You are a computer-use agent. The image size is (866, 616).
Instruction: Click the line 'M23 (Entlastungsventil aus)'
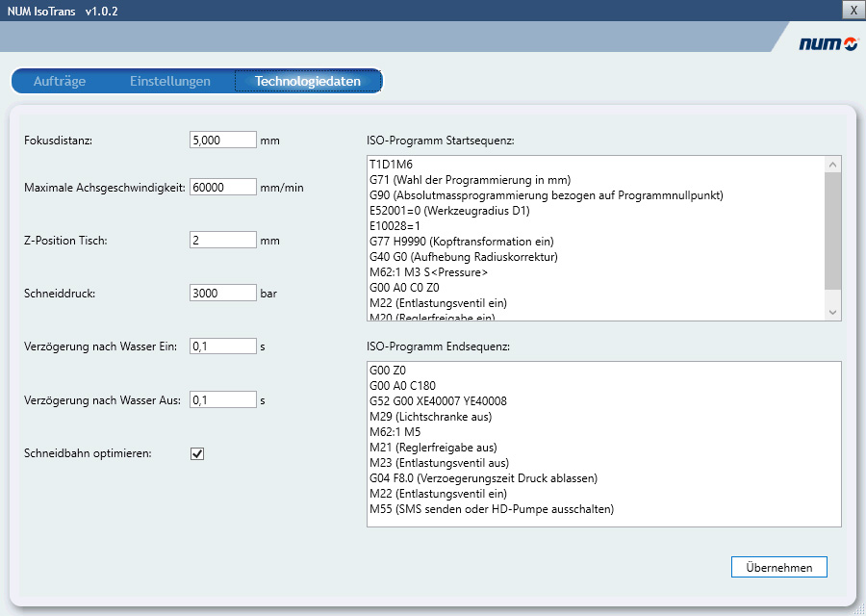tap(439, 463)
